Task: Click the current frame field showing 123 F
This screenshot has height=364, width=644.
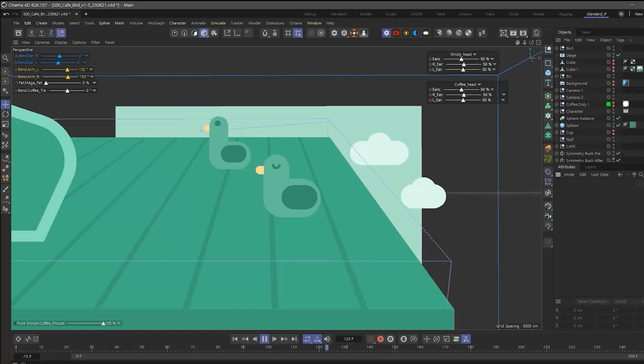Action: click(349, 339)
